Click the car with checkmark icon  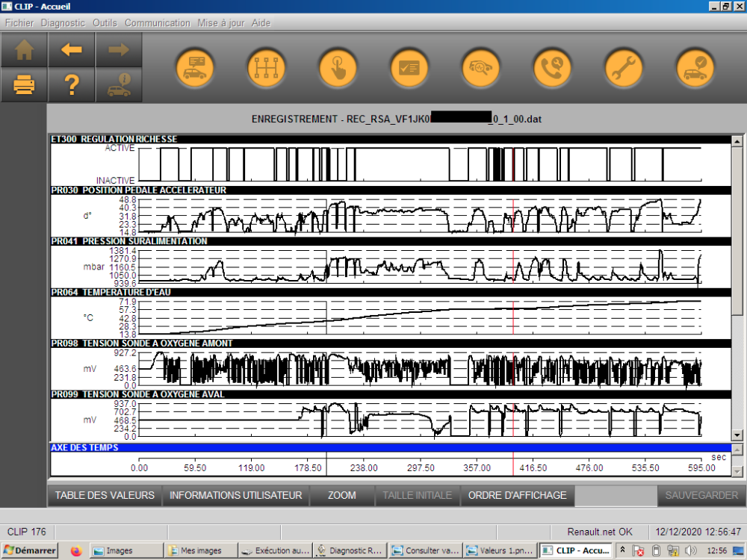695,68
